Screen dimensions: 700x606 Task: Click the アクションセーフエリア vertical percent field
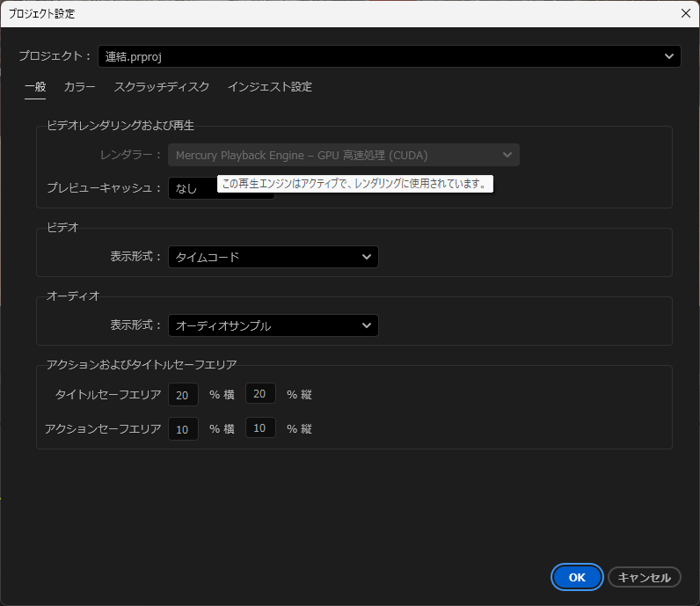(260, 429)
